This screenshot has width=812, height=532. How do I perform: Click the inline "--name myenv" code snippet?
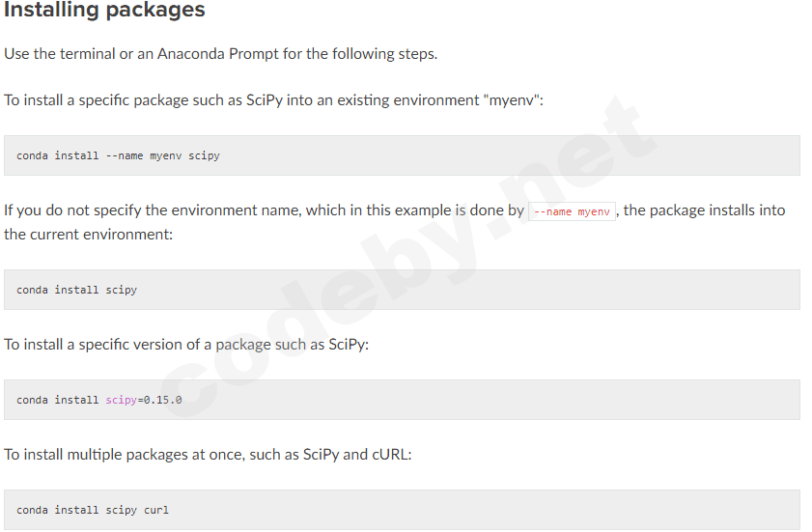(x=573, y=211)
